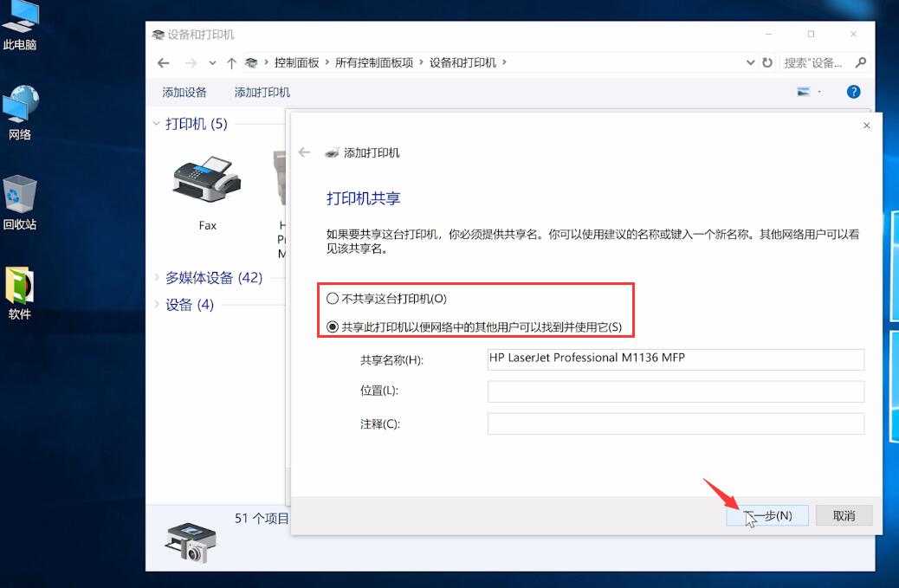Expand the 多媒体设备 (42) group

[x=156, y=278]
